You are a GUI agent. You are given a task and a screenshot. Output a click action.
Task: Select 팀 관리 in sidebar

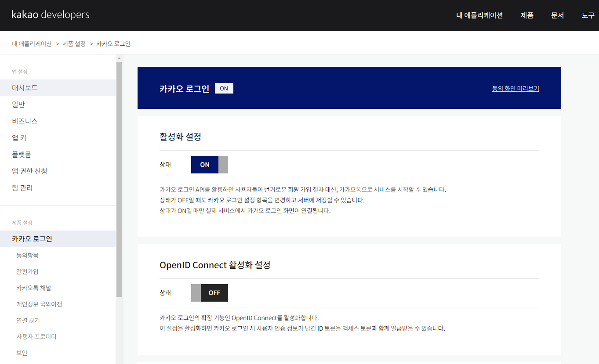(58, 188)
